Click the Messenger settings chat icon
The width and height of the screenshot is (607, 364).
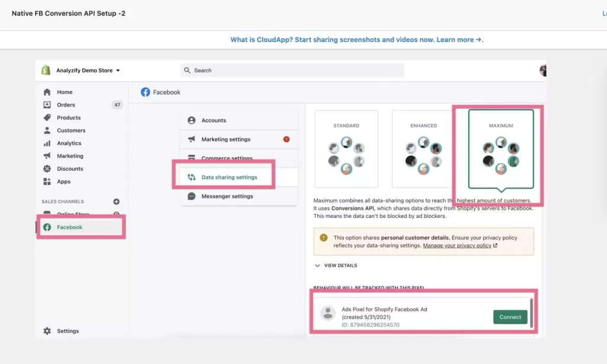tap(191, 196)
